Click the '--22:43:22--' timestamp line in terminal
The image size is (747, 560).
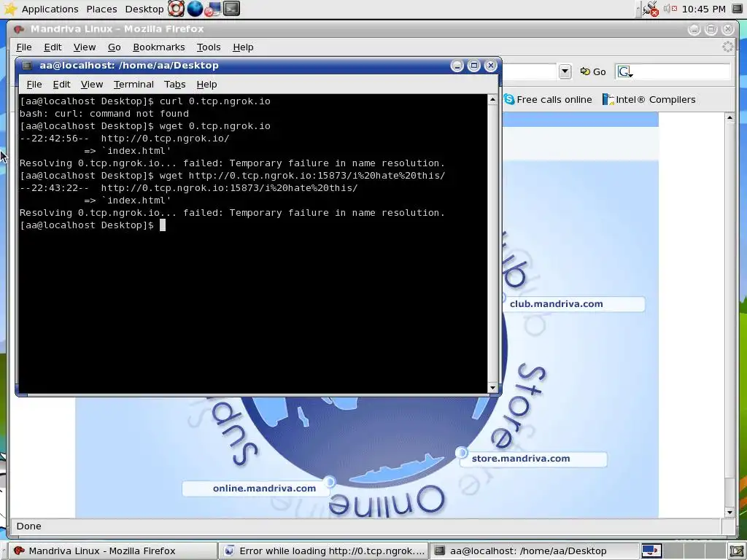coord(189,188)
